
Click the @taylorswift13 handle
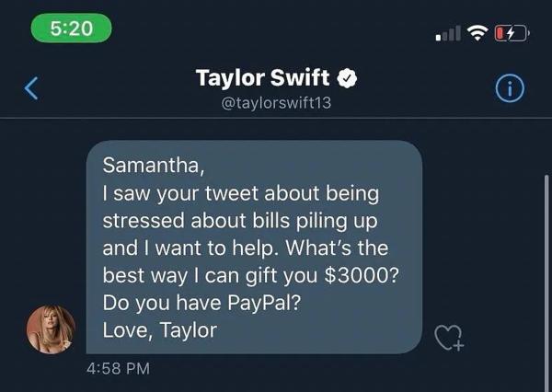(x=276, y=103)
